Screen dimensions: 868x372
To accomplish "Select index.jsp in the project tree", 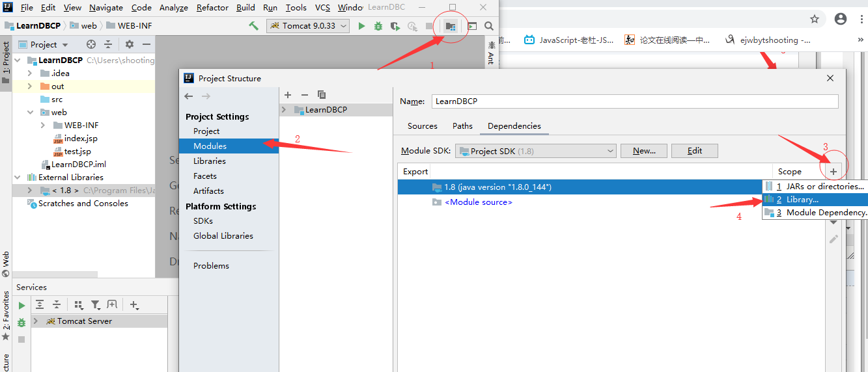I will pyautogui.click(x=81, y=139).
